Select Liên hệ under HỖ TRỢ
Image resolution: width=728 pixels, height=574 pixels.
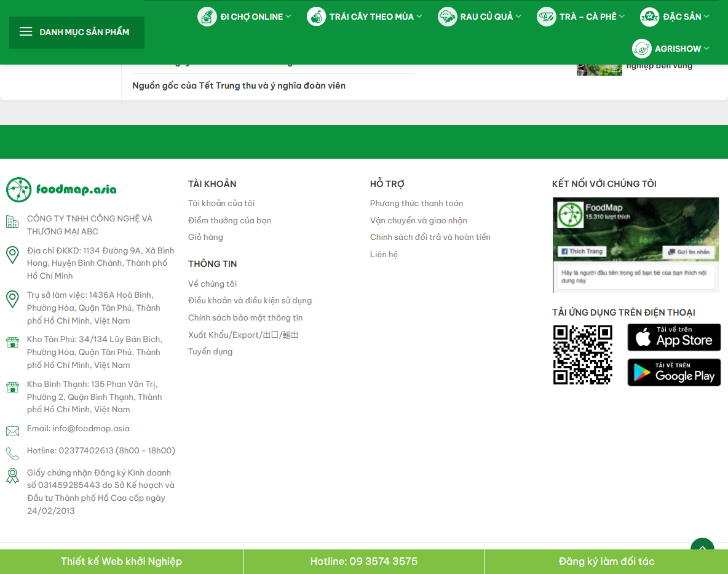(x=384, y=254)
